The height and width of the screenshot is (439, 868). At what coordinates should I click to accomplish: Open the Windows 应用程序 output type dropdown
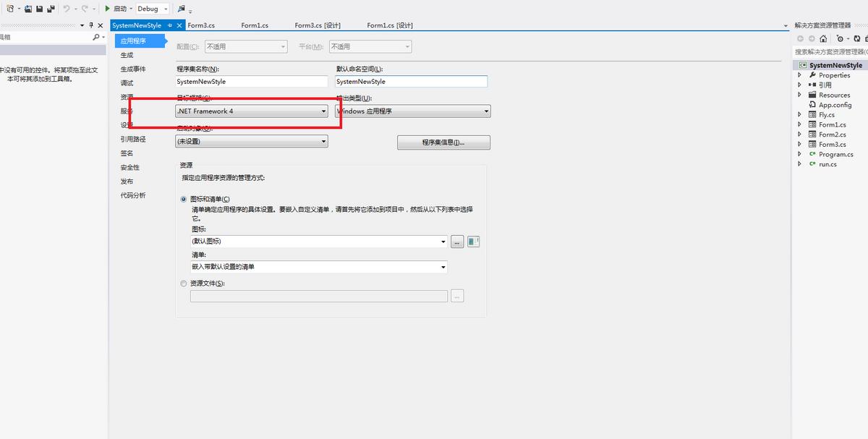(x=485, y=111)
